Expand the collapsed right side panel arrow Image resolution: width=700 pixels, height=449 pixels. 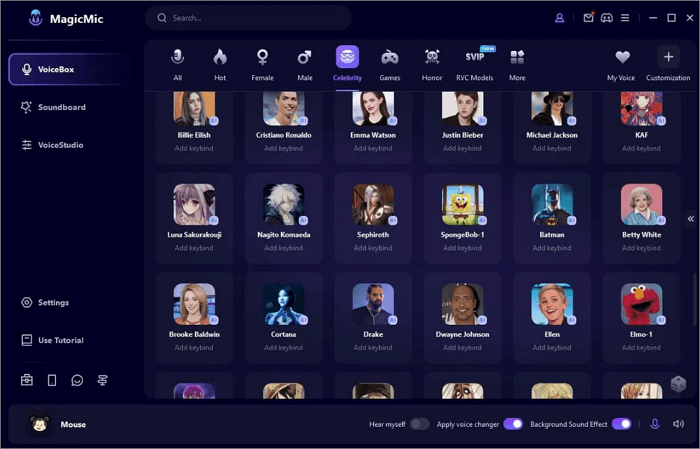[x=690, y=218]
